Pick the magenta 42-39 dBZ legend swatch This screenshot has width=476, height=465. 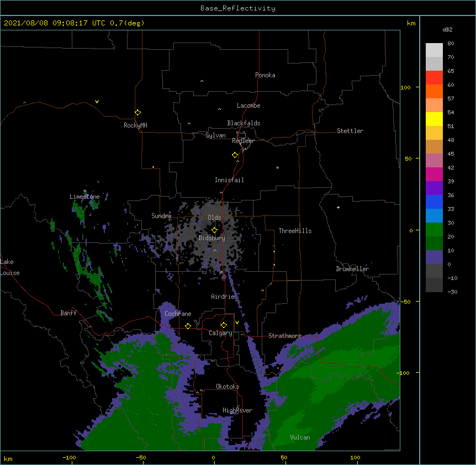[x=434, y=174]
